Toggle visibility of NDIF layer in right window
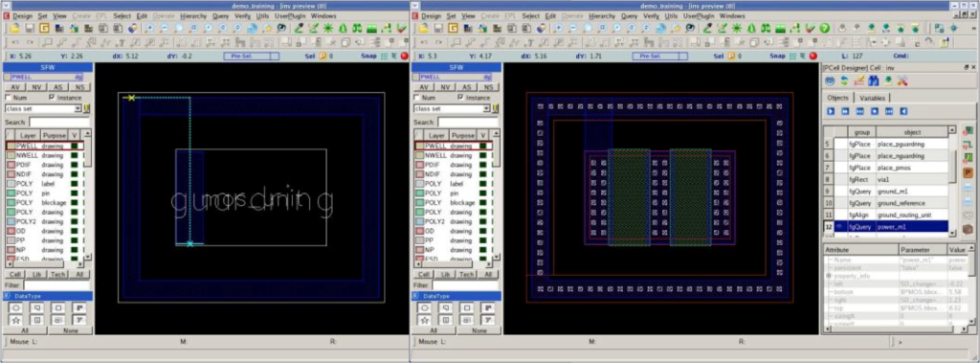980x363 pixels. coord(483,174)
